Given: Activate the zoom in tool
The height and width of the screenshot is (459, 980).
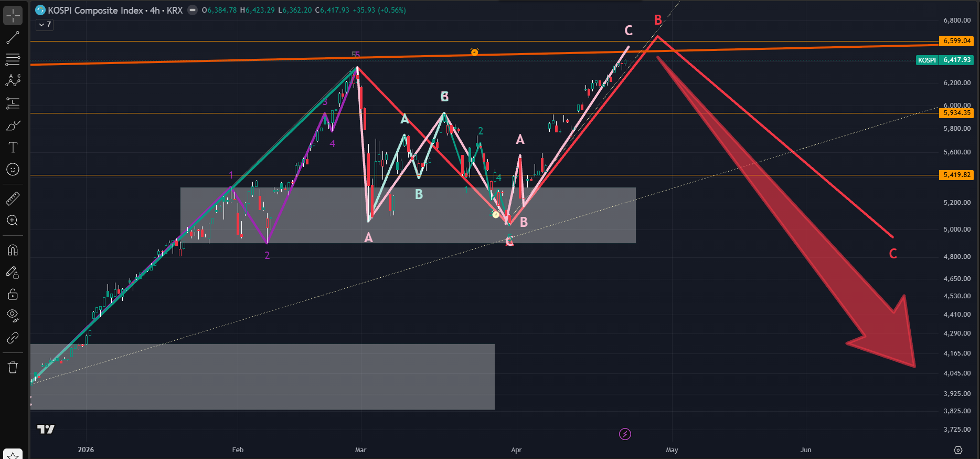Looking at the screenshot, I should point(13,221).
